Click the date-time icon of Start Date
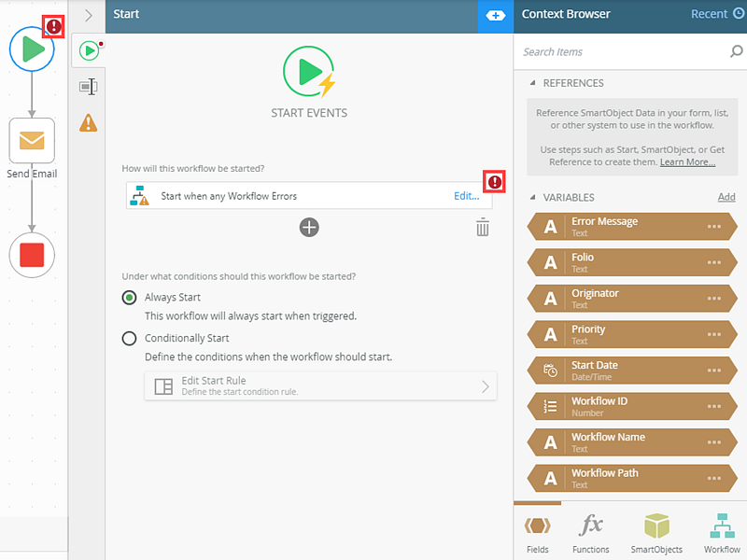 coord(551,371)
